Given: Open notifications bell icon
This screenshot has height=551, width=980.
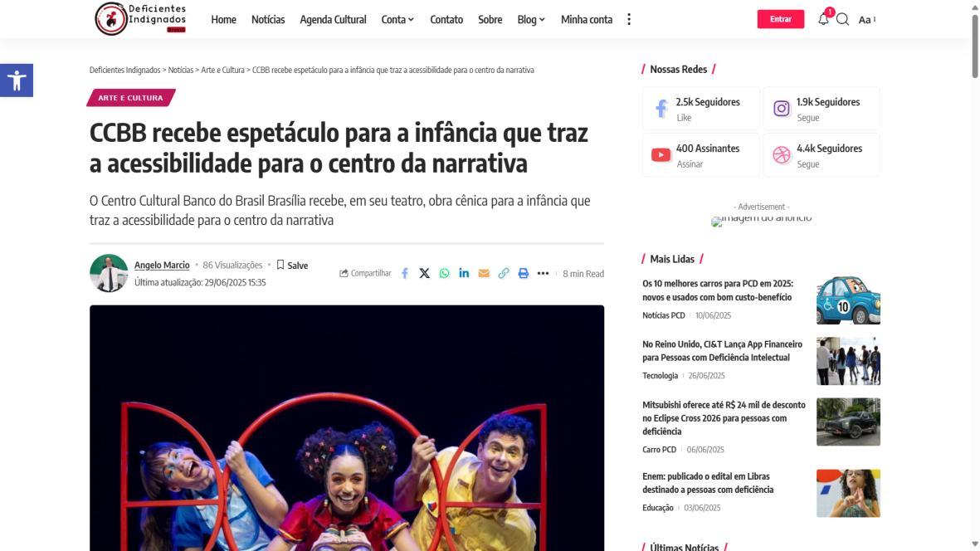Looking at the screenshot, I should pos(824,19).
